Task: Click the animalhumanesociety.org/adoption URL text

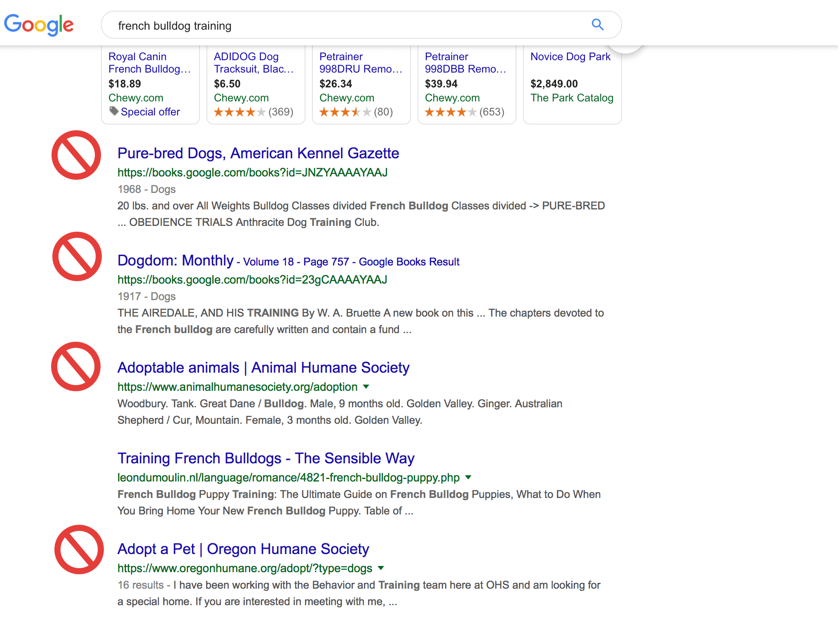Action: [x=237, y=387]
